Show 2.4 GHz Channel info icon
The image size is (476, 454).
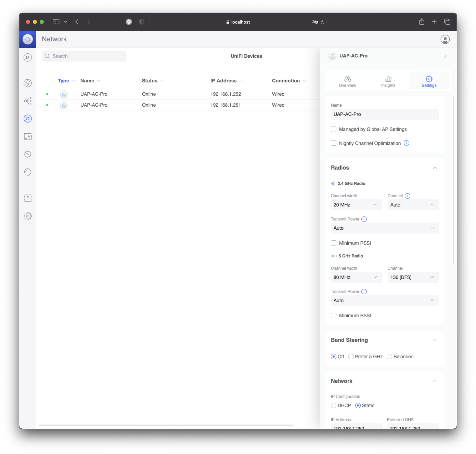[408, 196]
